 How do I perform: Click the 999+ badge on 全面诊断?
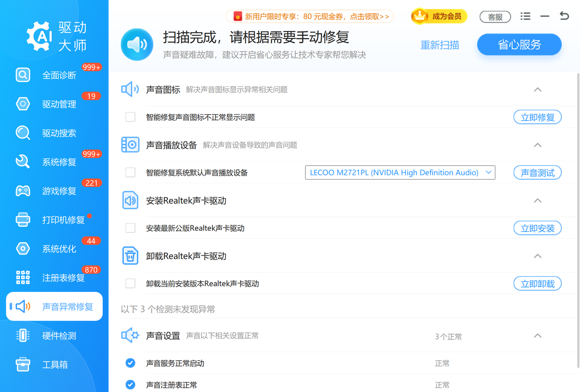point(92,67)
